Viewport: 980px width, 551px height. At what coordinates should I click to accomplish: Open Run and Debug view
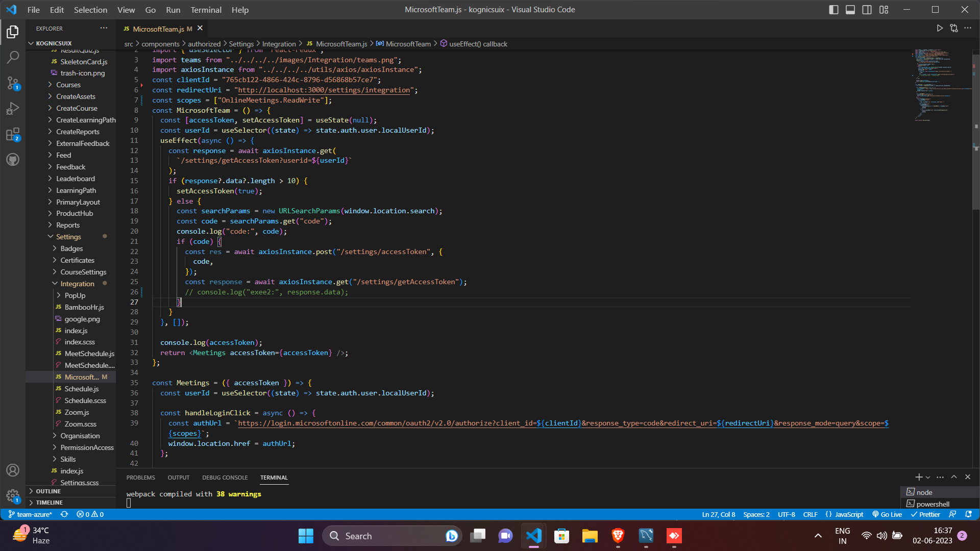pyautogui.click(x=13, y=108)
